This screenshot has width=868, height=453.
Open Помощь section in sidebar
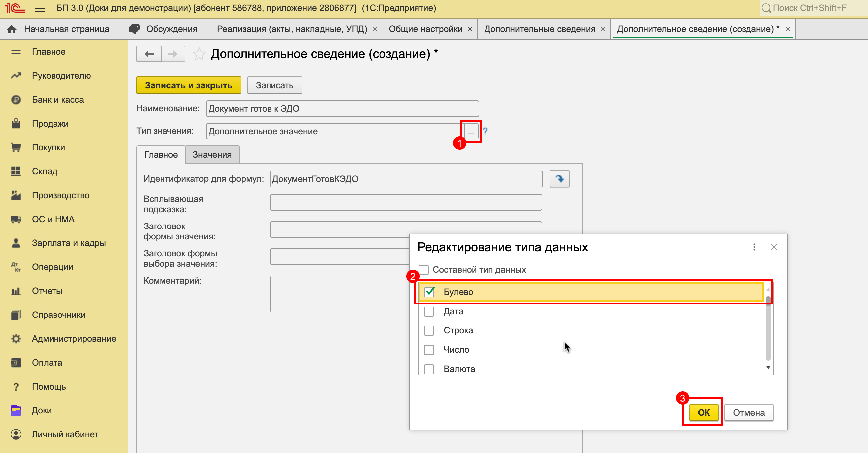point(49,387)
